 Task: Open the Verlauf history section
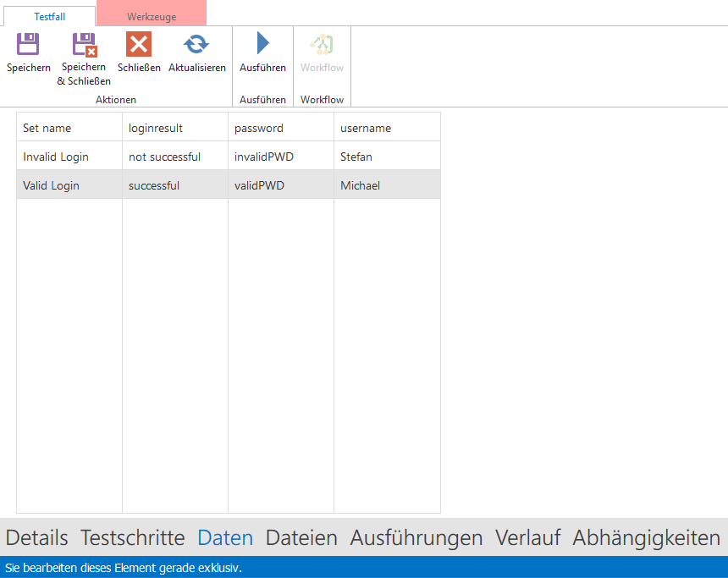pos(527,537)
